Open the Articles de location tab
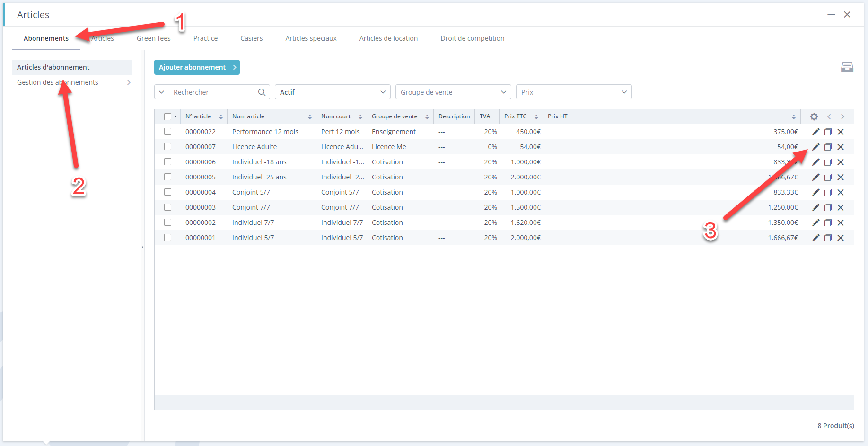The width and height of the screenshot is (868, 446). (388, 38)
